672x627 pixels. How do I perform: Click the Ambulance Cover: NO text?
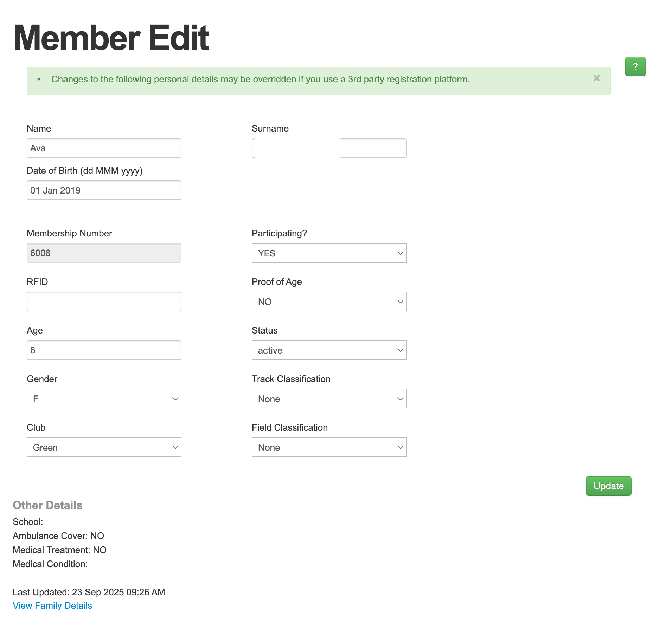point(58,536)
